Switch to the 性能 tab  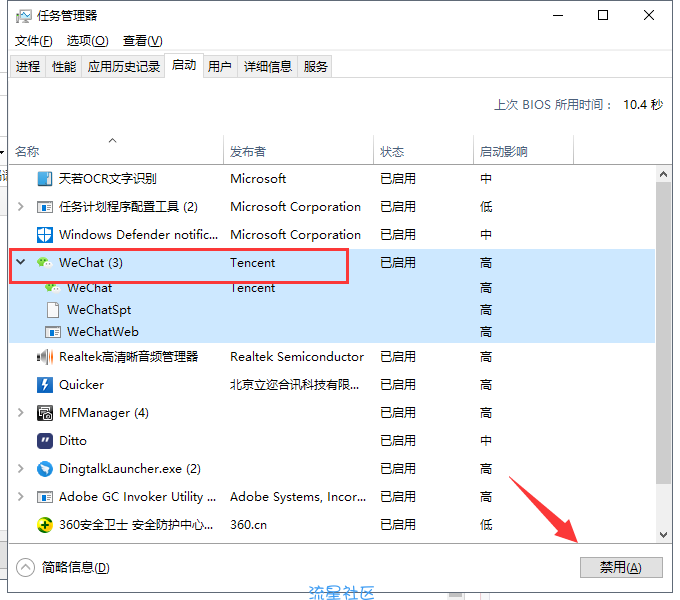(64, 67)
